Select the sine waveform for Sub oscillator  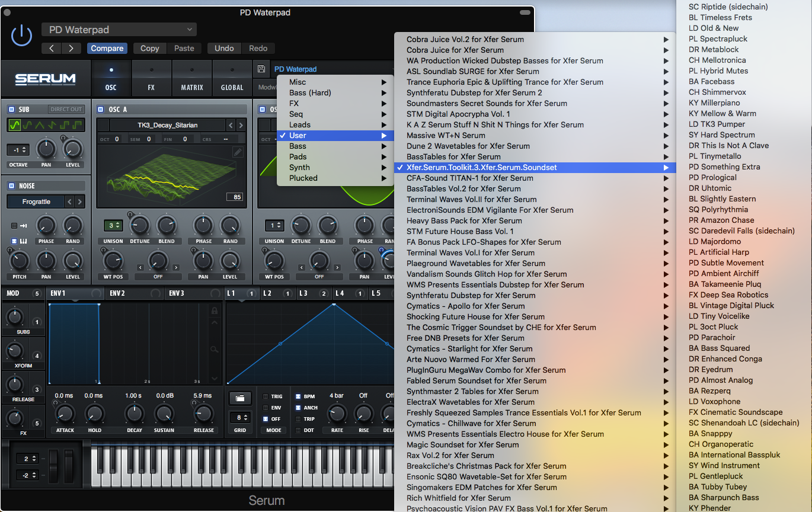(14, 125)
